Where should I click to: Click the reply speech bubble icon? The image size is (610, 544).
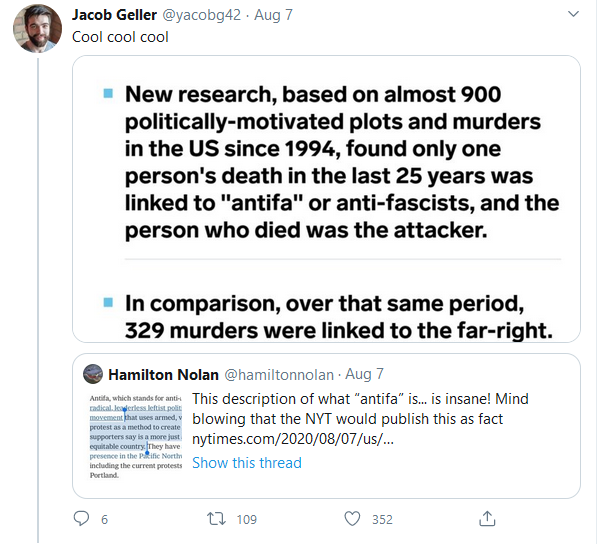pyautogui.click(x=81, y=519)
